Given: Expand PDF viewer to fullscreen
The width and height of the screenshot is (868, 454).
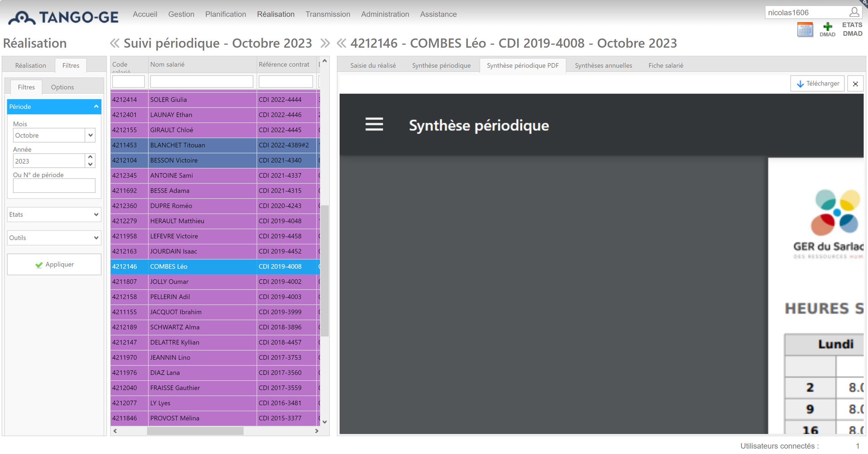Looking at the screenshot, I should click(855, 84).
